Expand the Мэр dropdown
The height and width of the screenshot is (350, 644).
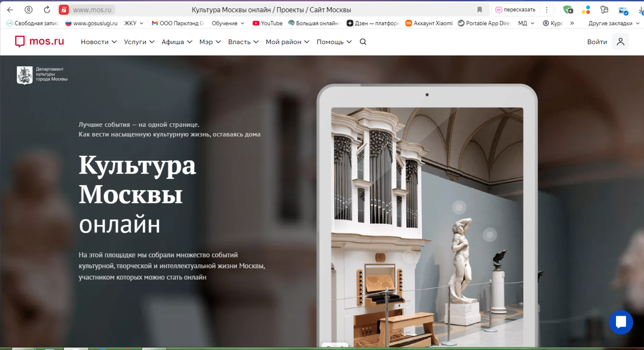210,42
